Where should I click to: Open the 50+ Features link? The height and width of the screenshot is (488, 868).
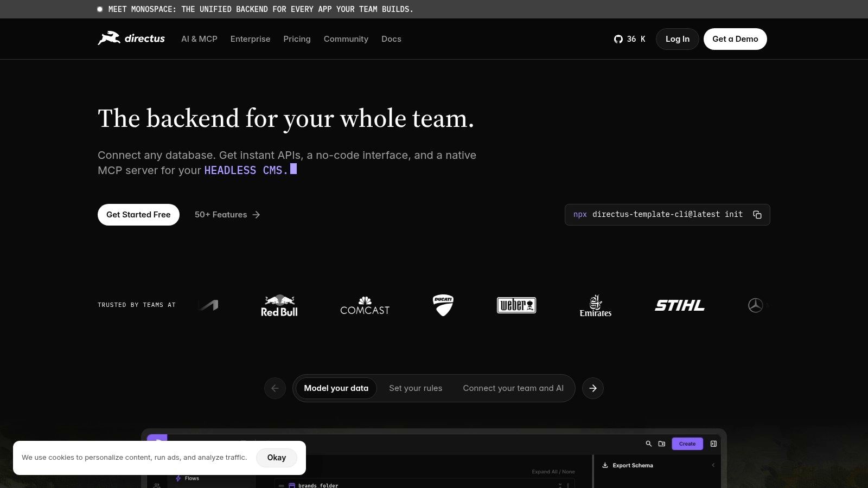click(227, 215)
